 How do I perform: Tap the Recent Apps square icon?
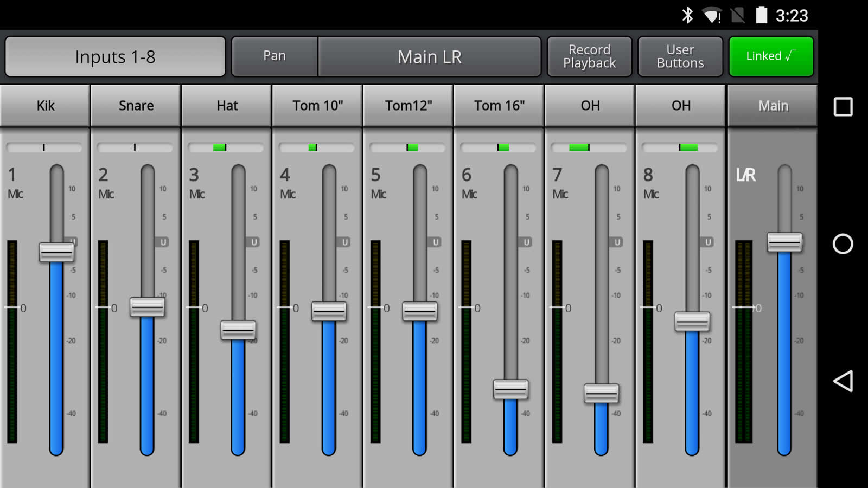(x=843, y=107)
